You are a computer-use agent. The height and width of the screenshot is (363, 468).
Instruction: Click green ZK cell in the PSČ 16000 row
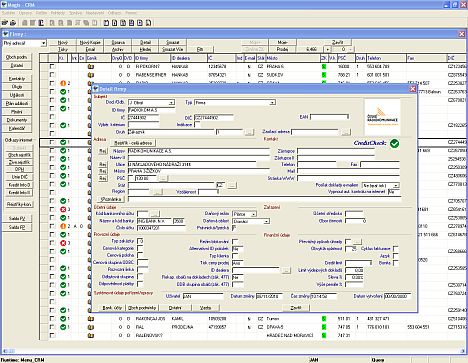324,67
